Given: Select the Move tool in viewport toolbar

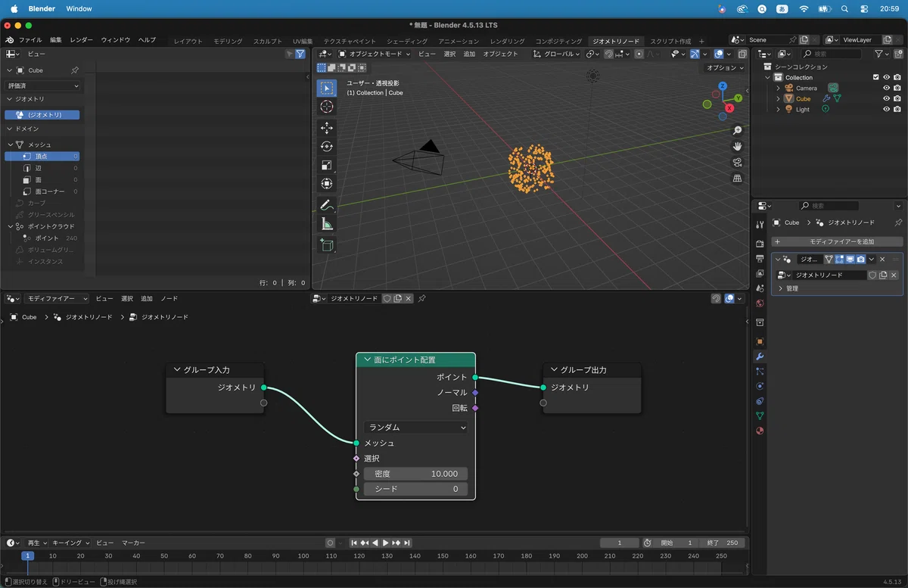Looking at the screenshot, I should 327,128.
